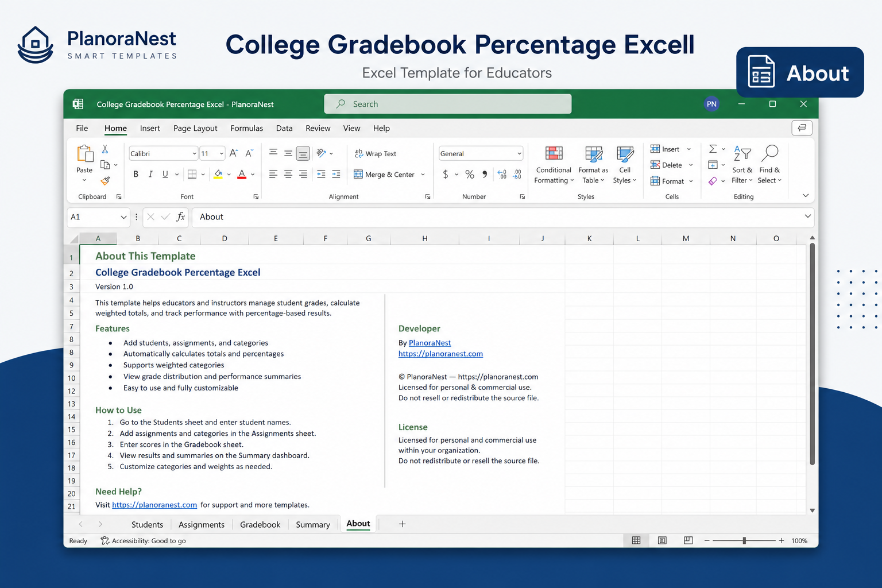882x588 pixels.
Task: Click Decrease Decimal icon
Action: coord(517,174)
